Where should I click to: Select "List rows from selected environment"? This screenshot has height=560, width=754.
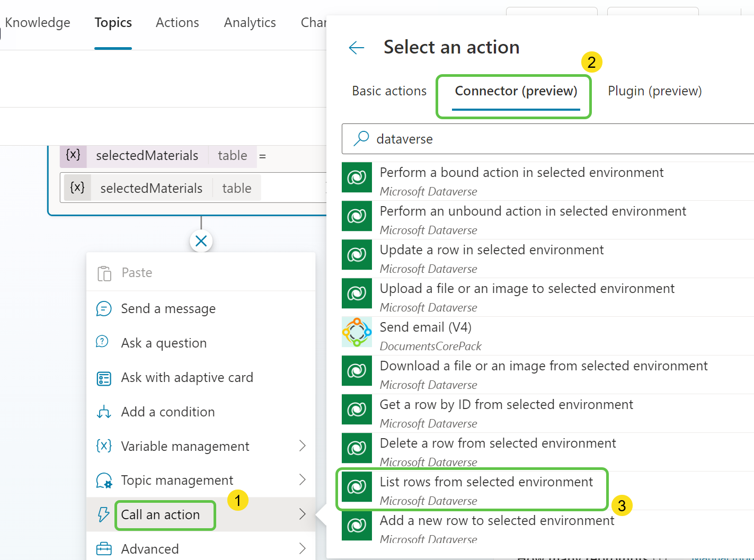click(x=486, y=482)
